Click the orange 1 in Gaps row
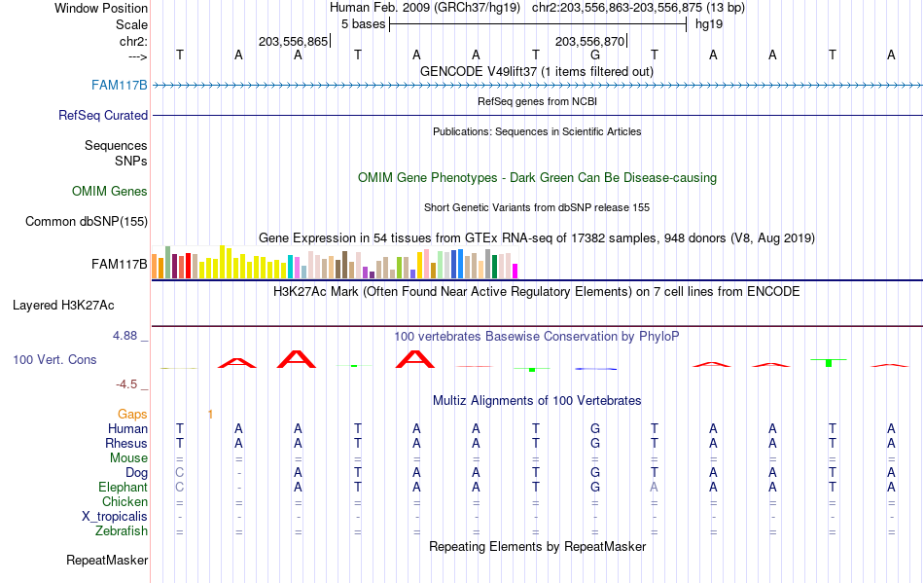Viewport: 924px width, 583px height. coord(210,415)
